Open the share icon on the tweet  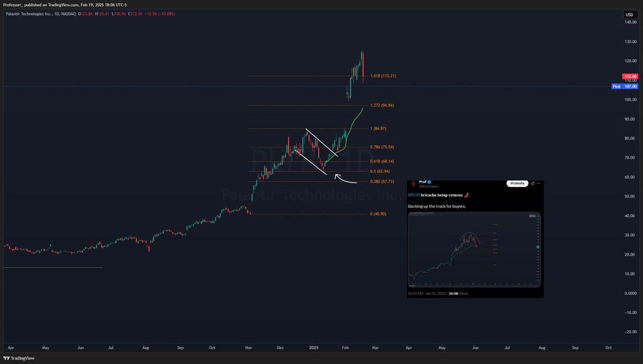[533, 183]
